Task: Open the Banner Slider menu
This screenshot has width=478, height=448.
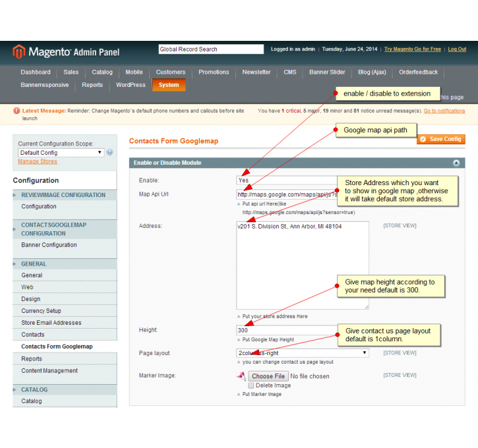Action: 327,72
